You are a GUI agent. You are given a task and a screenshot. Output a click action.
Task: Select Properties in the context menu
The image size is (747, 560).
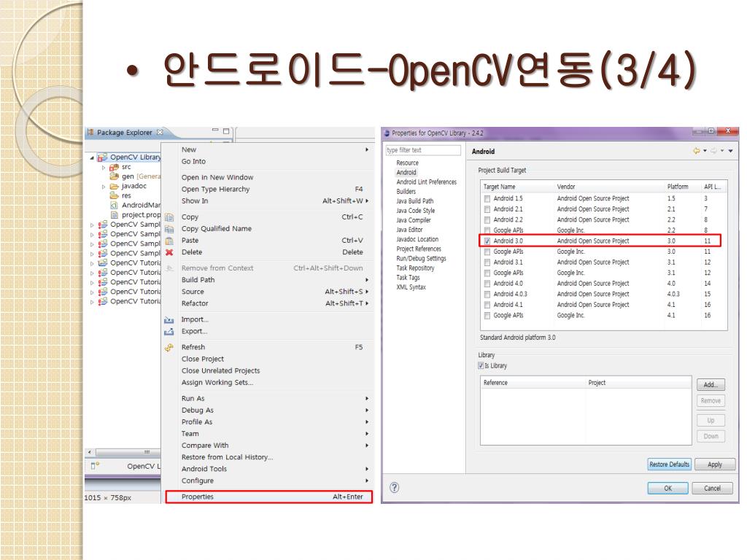pyautogui.click(x=268, y=497)
